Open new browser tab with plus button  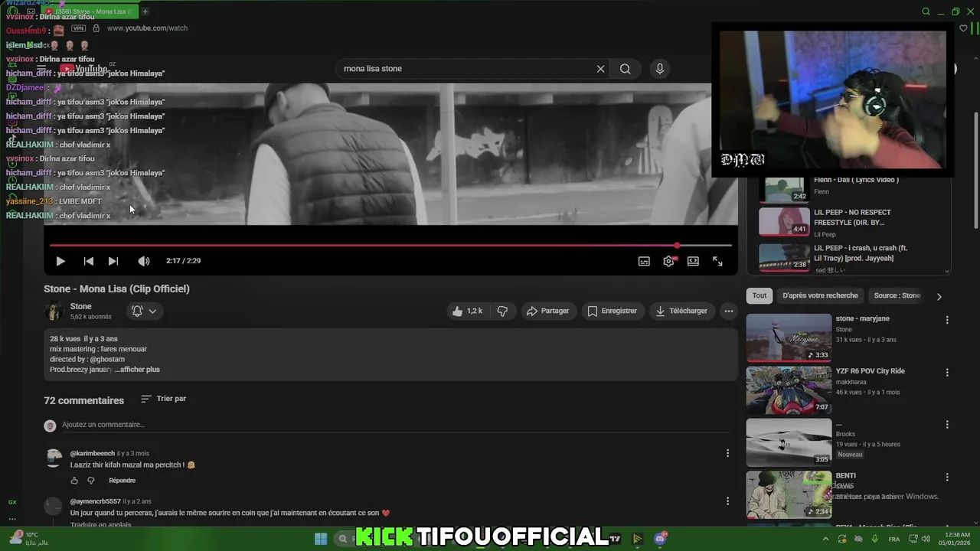[145, 11]
